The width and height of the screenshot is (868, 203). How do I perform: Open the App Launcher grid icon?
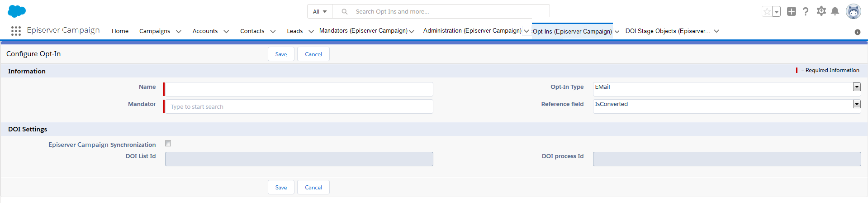[16, 31]
